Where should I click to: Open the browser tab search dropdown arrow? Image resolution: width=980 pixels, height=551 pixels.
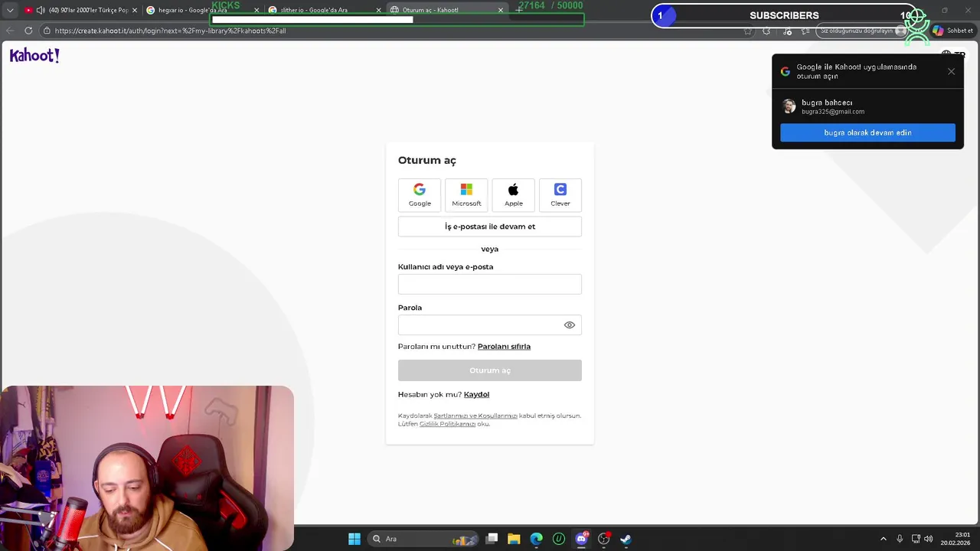(x=10, y=10)
